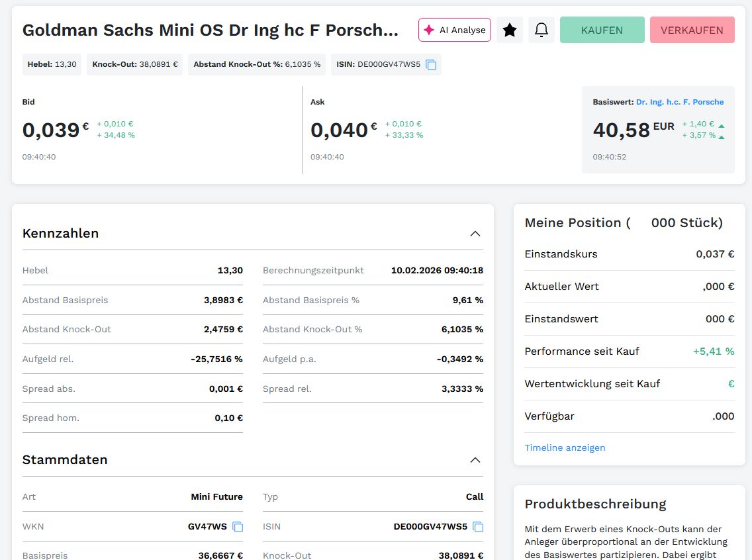Click the Kennzahlen heading
This screenshot has height=560, width=752.
pos(60,234)
